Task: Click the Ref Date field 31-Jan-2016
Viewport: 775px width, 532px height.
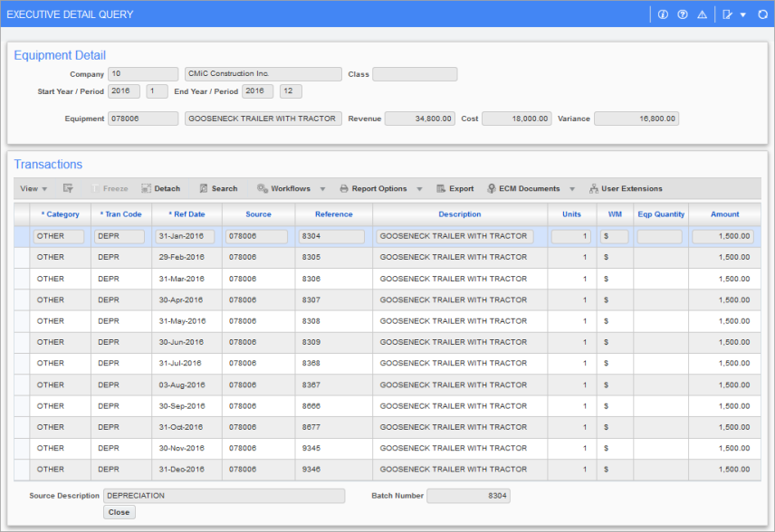Action: [185, 237]
